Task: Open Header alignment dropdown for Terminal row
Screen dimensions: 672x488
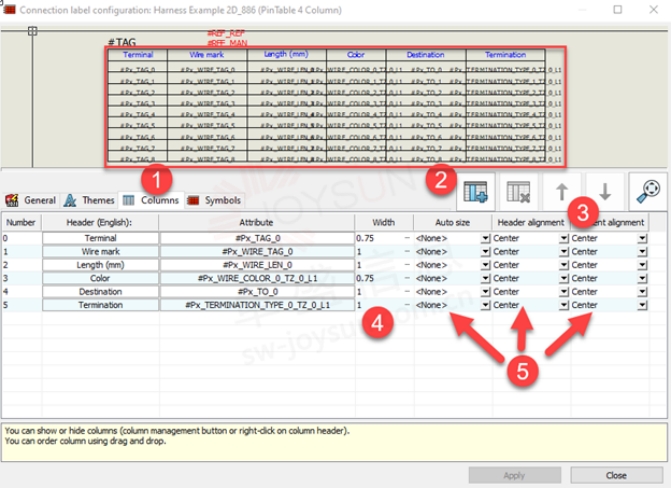Action: (564, 238)
